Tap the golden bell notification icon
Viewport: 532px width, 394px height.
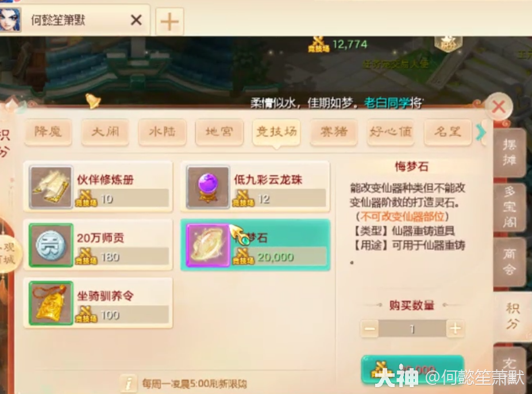point(92,101)
